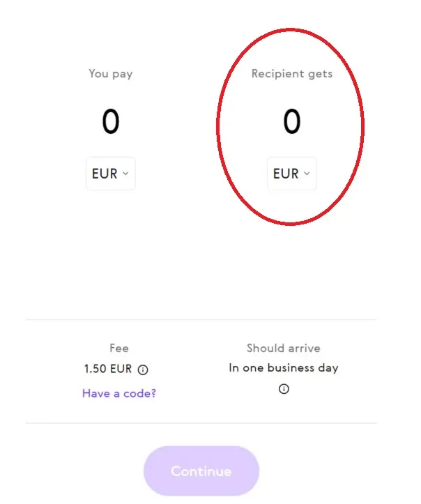Image resolution: width=421 pixels, height=504 pixels.
Task: Click the 'Fee' heading
Action: pyautogui.click(x=119, y=348)
